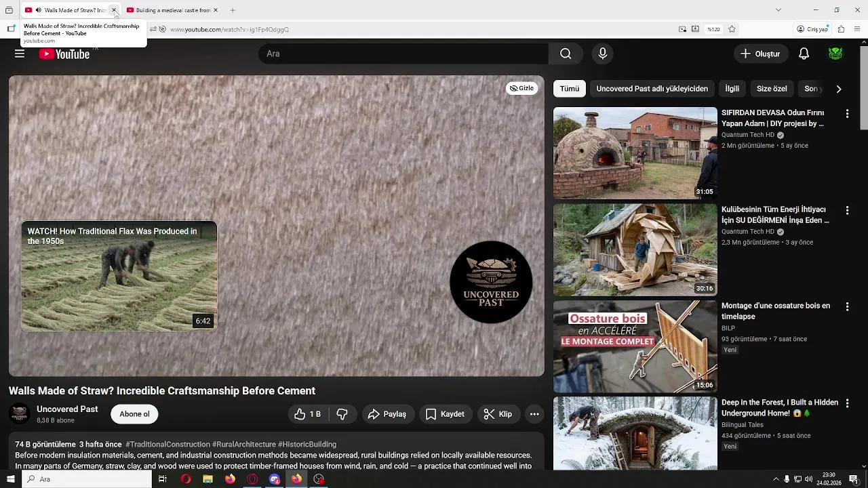Open the Ossature bois thumbnail
868x488 pixels.
[x=635, y=346]
